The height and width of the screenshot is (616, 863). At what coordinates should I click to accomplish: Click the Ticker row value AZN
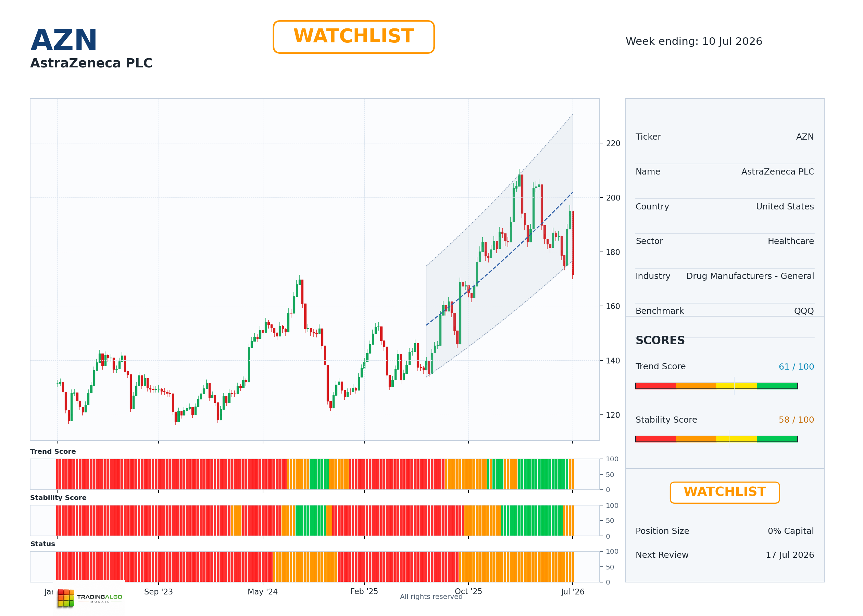pos(805,137)
